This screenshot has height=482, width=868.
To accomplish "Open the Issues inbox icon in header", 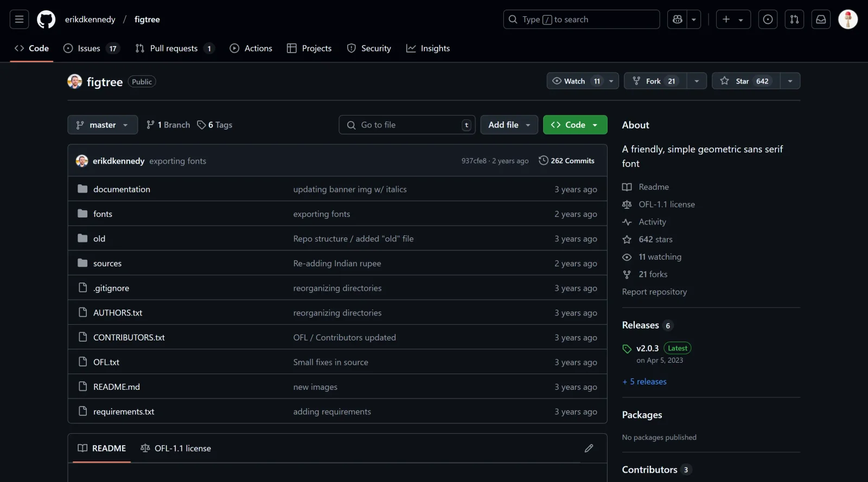I will [x=768, y=20].
